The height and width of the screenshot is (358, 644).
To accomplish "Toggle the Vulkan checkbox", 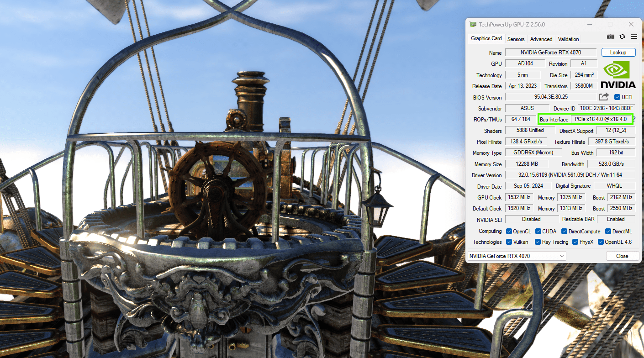I will coord(508,242).
